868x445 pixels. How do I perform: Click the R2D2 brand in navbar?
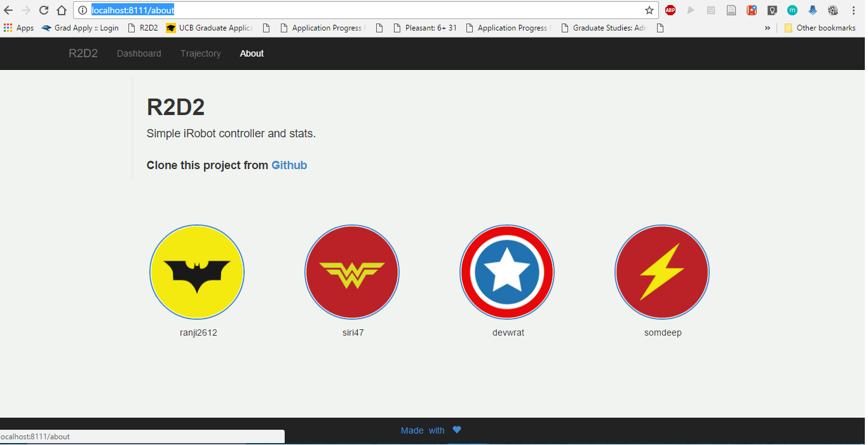coord(83,53)
